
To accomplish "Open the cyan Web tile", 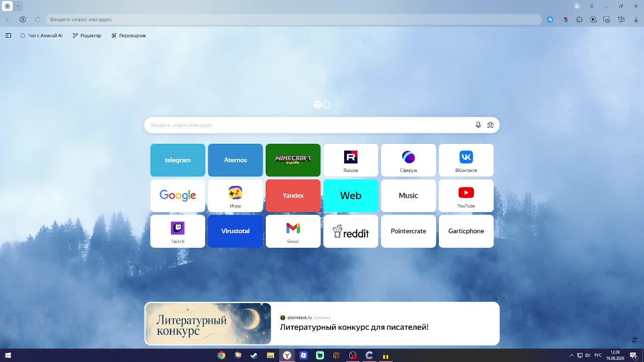I will [x=351, y=196].
